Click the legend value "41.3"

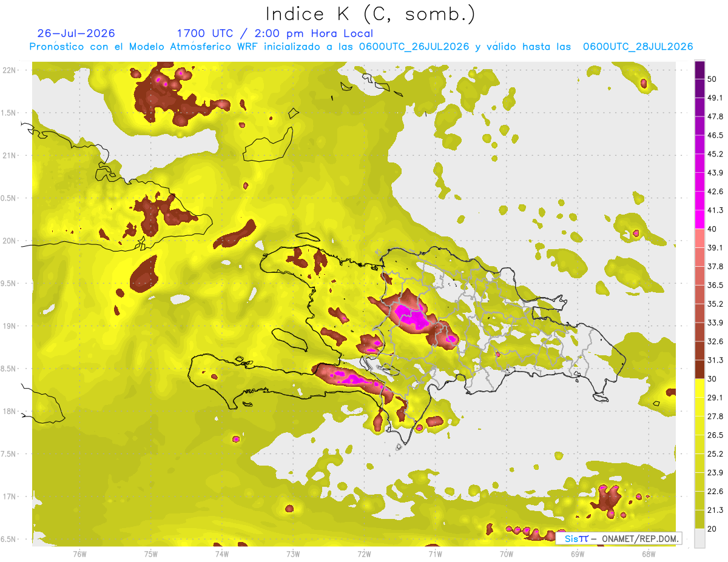tap(715, 210)
